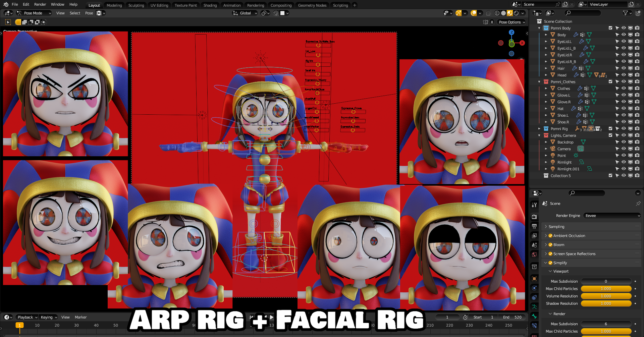Open the Render menu

[x=40, y=4]
